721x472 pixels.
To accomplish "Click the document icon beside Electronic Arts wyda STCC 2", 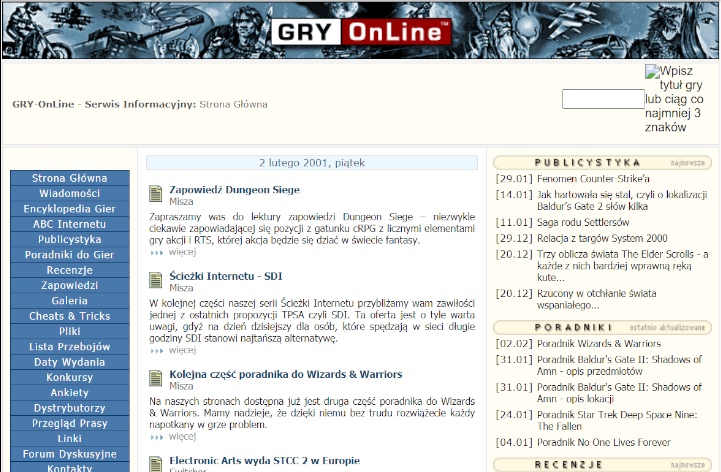I will [156, 464].
